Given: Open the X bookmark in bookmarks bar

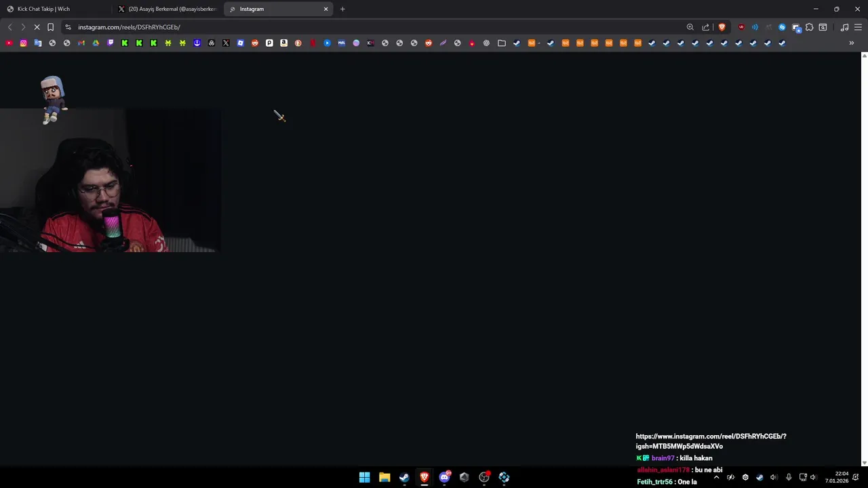Looking at the screenshot, I should (226, 43).
